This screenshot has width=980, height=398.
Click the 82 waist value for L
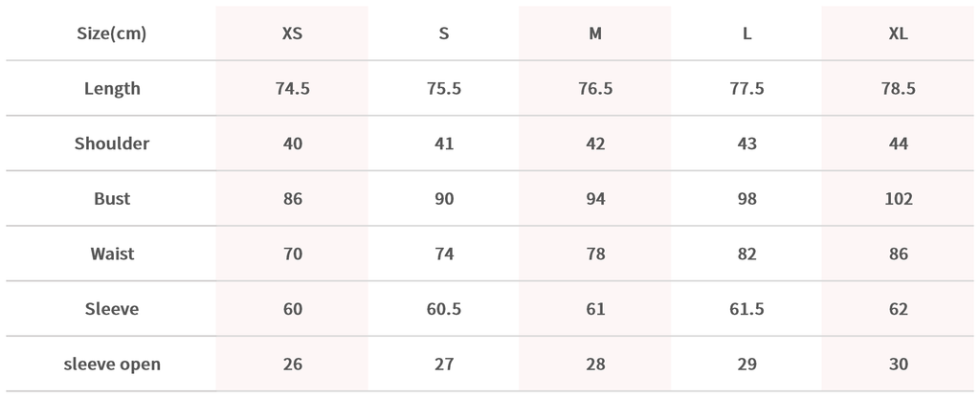pyautogui.click(x=746, y=254)
